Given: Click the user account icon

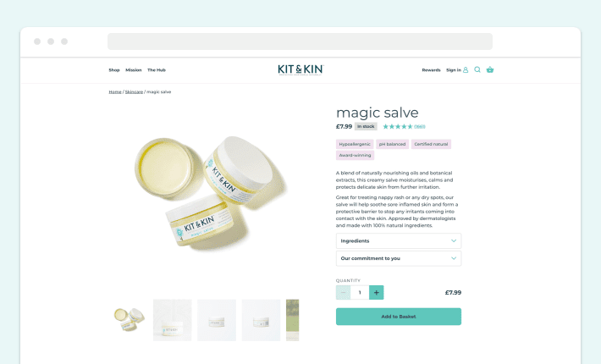Looking at the screenshot, I should 466,70.
